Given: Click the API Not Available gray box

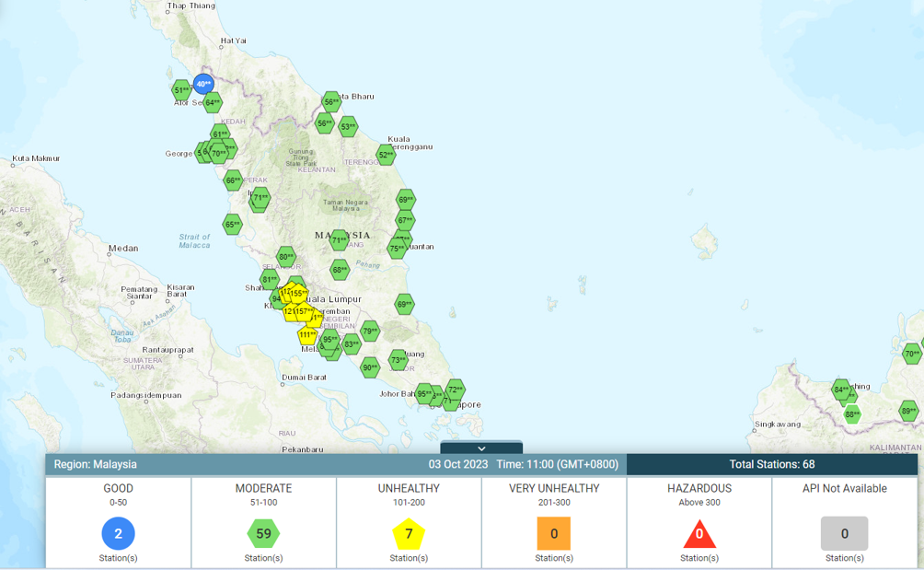Looking at the screenshot, I should click(x=844, y=533).
